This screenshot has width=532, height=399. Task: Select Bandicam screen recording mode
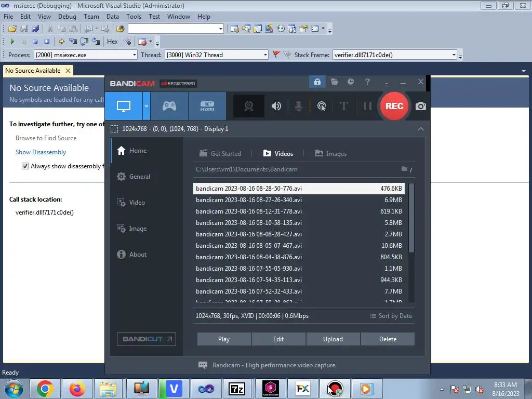[124, 106]
